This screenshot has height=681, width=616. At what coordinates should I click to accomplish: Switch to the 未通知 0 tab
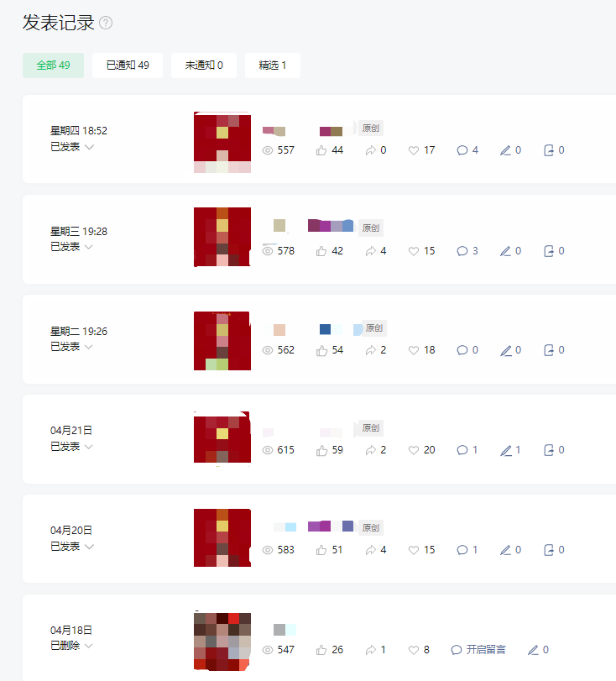pyautogui.click(x=204, y=65)
